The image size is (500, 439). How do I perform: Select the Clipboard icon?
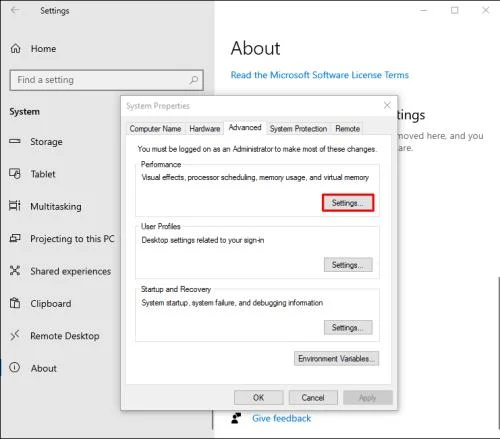[x=15, y=303]
